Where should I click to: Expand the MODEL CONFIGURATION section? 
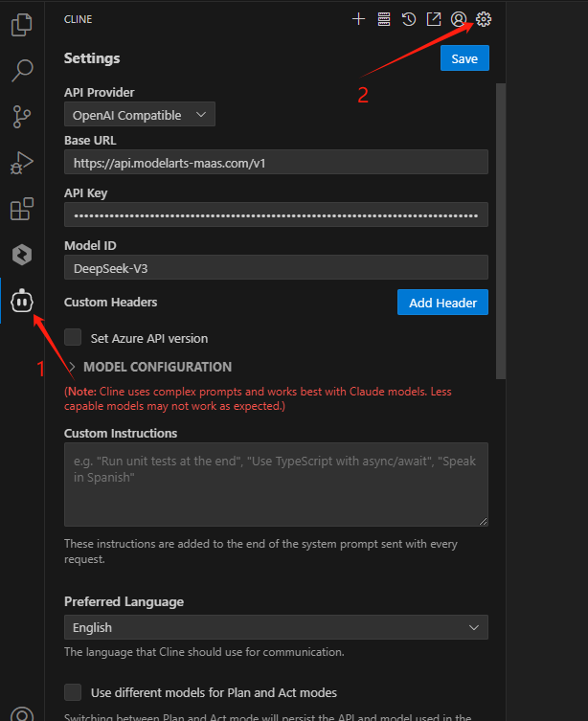[150, 367]
